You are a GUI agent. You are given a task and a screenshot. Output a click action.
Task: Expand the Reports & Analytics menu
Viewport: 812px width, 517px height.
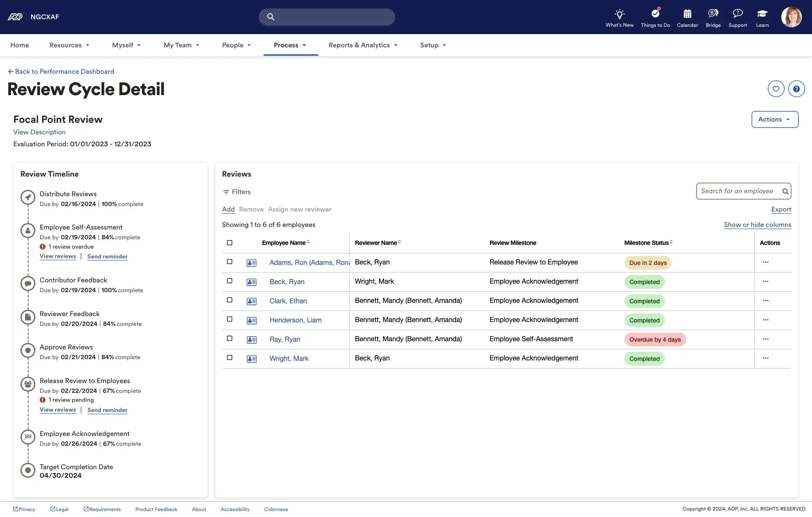363,45
